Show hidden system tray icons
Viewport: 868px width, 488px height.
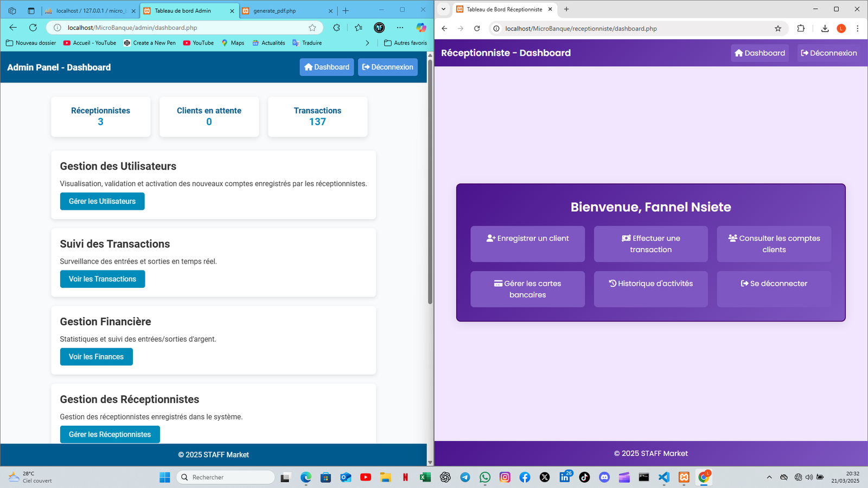[x=769, y=477]
